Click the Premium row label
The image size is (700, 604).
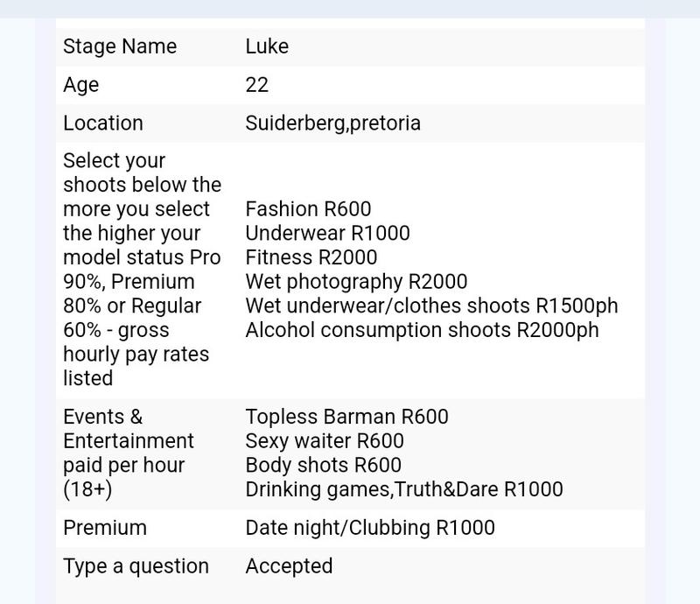[105, 528]
